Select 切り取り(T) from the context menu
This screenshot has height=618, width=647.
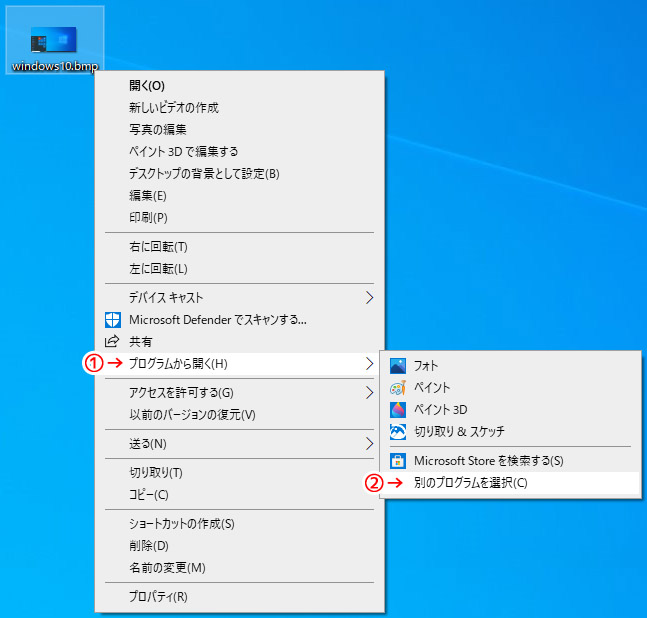239,473
